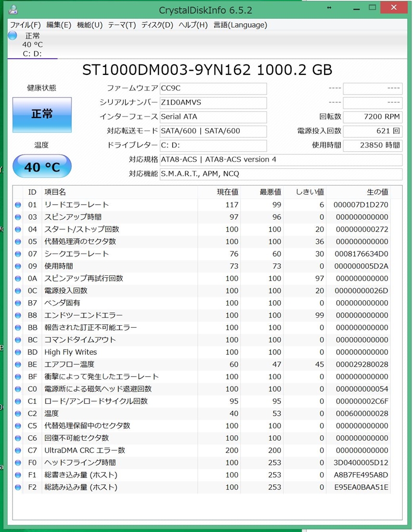Open the テーマ(T) menu
Viewport: 414px width, 532px height.
(x=122, y=25)
